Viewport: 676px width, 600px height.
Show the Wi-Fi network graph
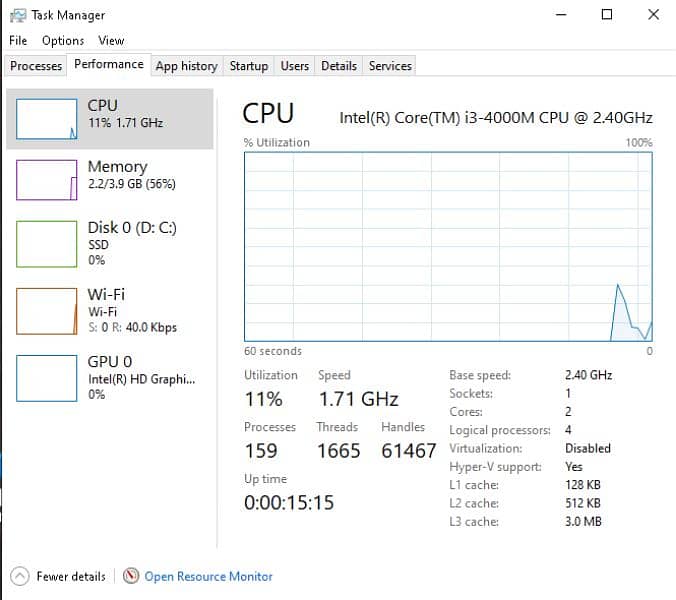pyautogui.click(x=46, y=311)
